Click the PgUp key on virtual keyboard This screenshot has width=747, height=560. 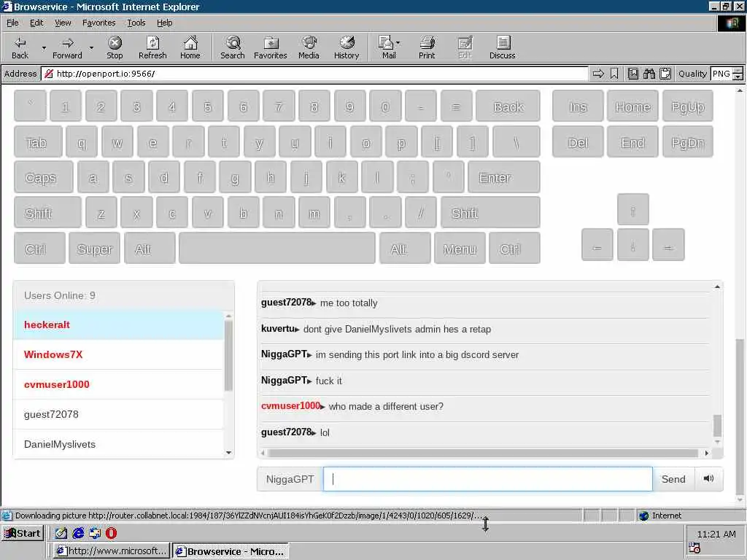(x=687, y=106)
